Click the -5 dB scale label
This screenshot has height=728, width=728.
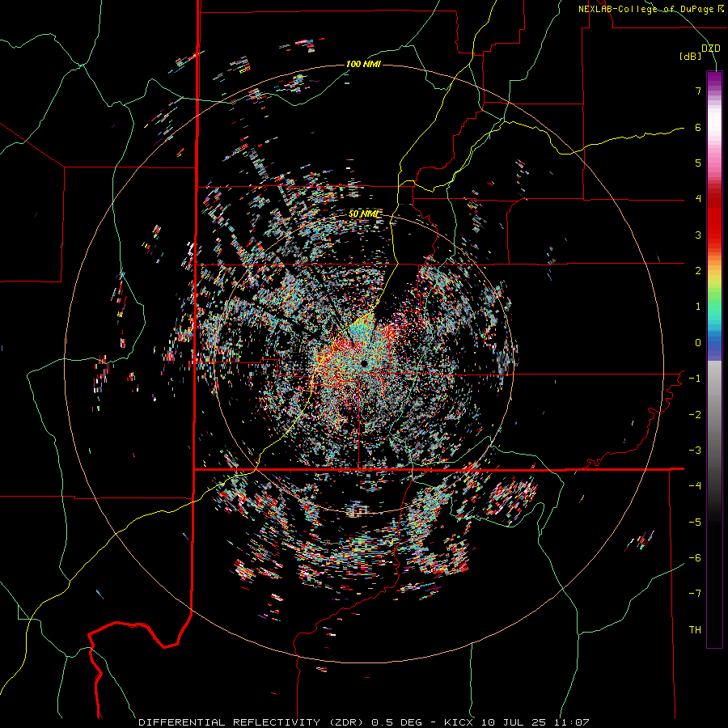click(695, 523)
